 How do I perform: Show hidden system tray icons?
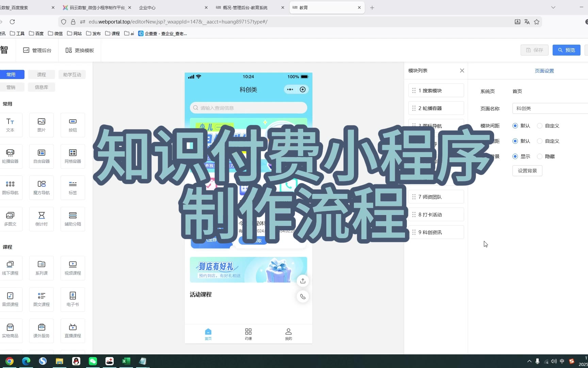click(529, 361)
